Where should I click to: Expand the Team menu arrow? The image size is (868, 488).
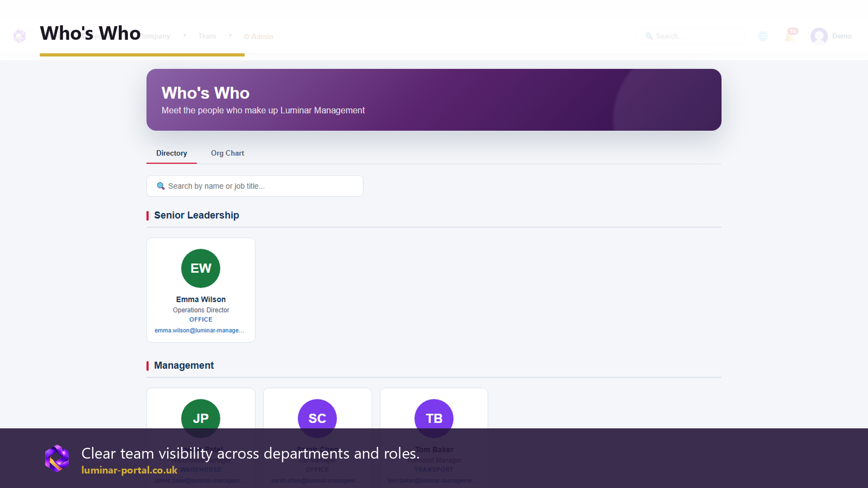pos(230,36)
